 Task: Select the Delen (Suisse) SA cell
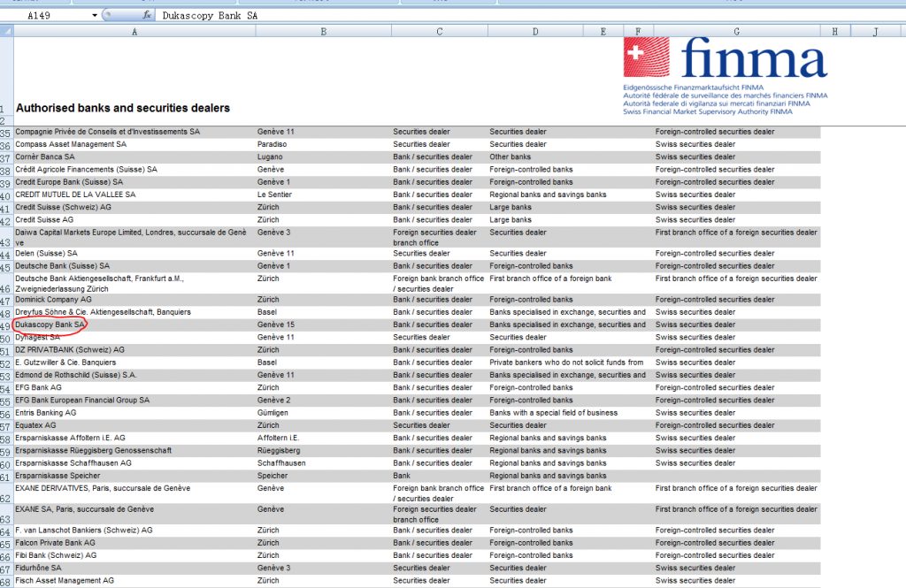tap(134, 254)
